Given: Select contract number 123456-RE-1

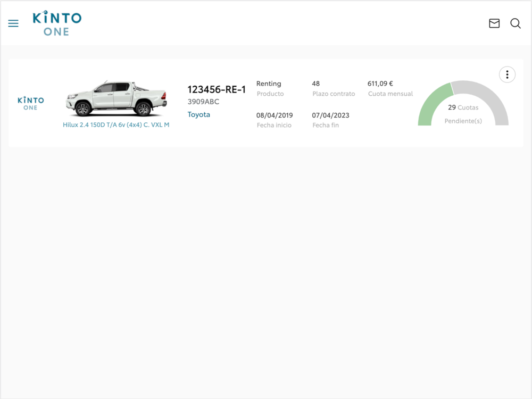Looking at the screenshot, I should 217,89.
